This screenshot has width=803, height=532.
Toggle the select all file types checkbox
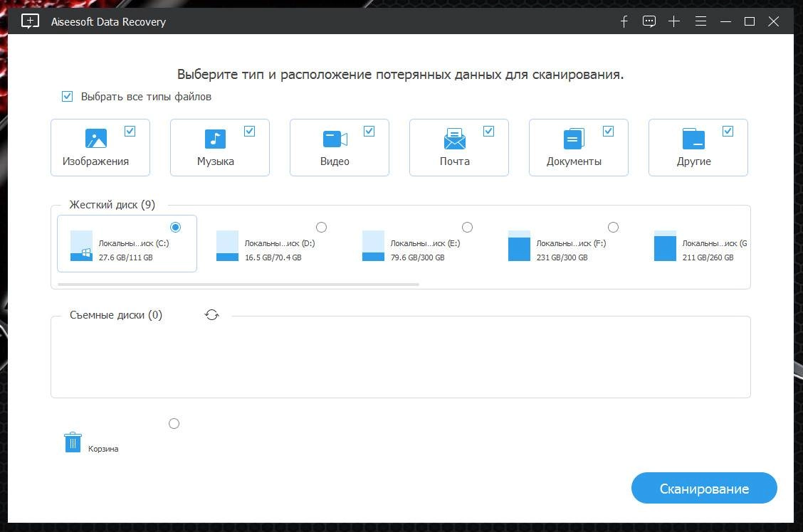coord(67,96)
